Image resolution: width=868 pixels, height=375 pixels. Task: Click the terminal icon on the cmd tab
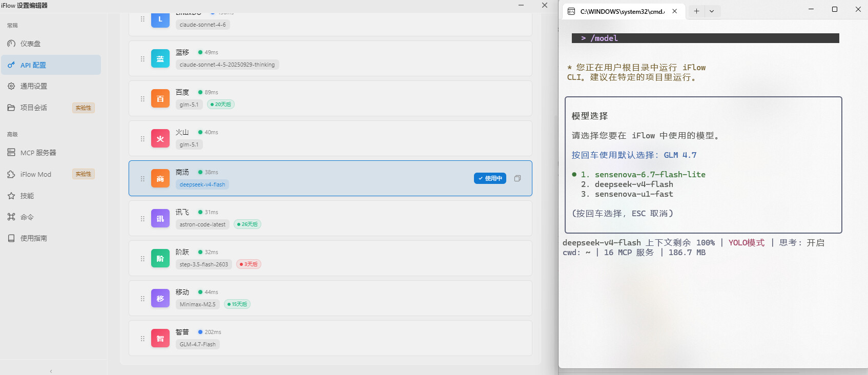pyautogui.click(x=571, y=11)
